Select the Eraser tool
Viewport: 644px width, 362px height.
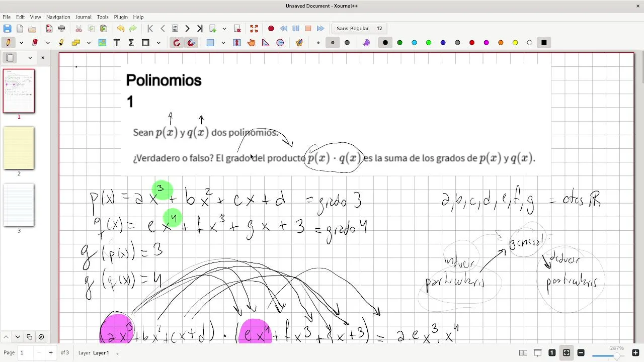(35, 43)
